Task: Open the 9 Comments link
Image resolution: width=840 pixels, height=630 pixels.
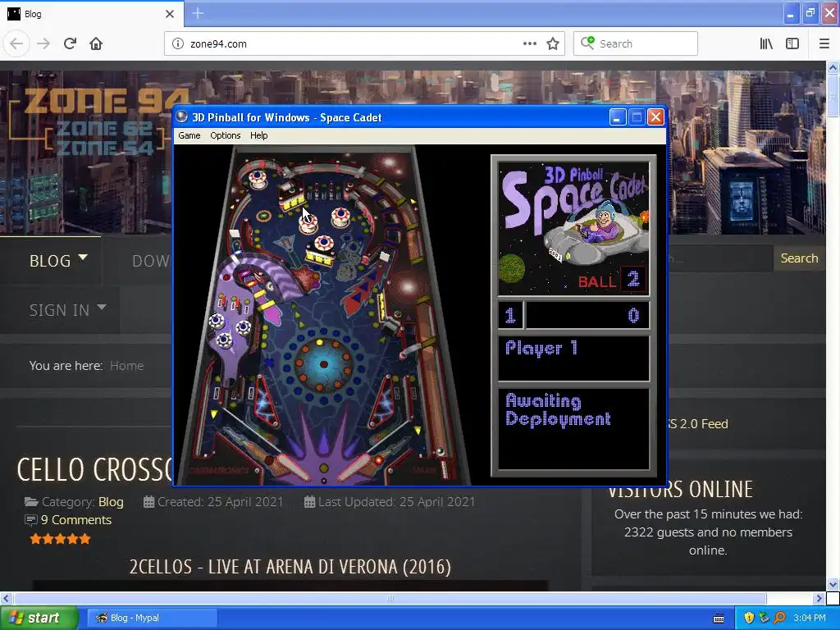Action: [x=76, y=519]
